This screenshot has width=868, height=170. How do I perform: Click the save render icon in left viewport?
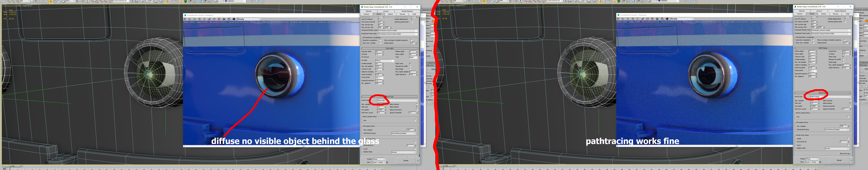pos(185,19)
